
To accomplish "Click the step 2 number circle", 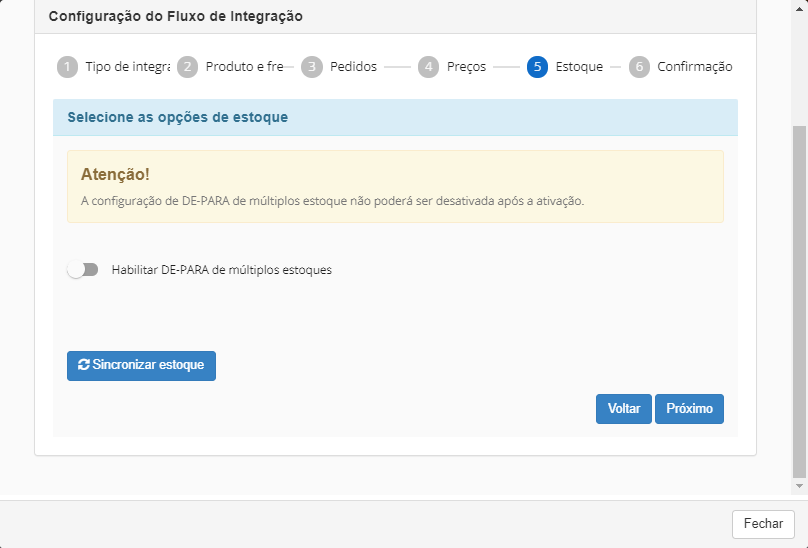I will point(187,67).
